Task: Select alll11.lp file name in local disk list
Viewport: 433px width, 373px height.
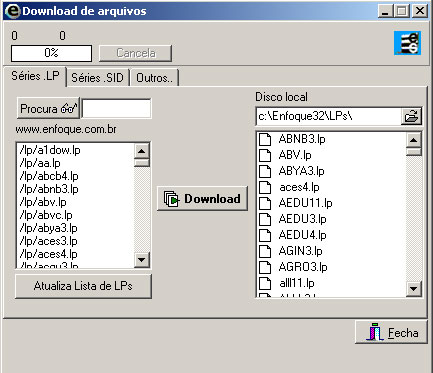Action: [297, 283]
